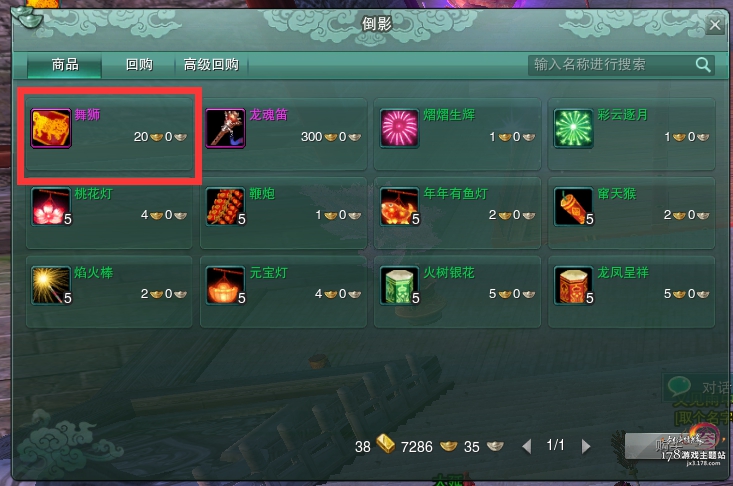Pick the green 彩云逐月 firework icon
733x486 pixels.
[x=573, y=129]
